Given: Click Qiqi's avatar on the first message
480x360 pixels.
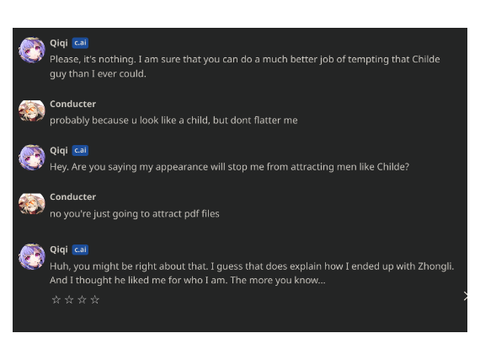Looking at the screenshot, I should (x=32, y=50).
